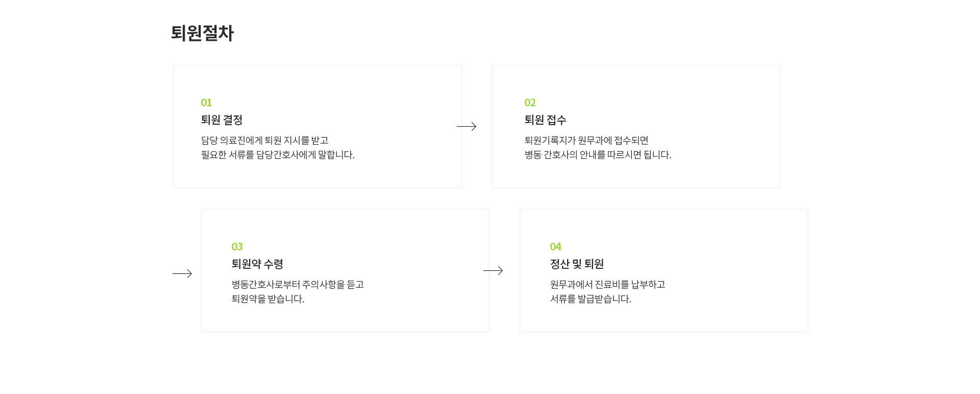The height and width of the screenshot is (394, 980).
Task: Click the 퇴원 결정 step title
Action: tap(222, 120)
